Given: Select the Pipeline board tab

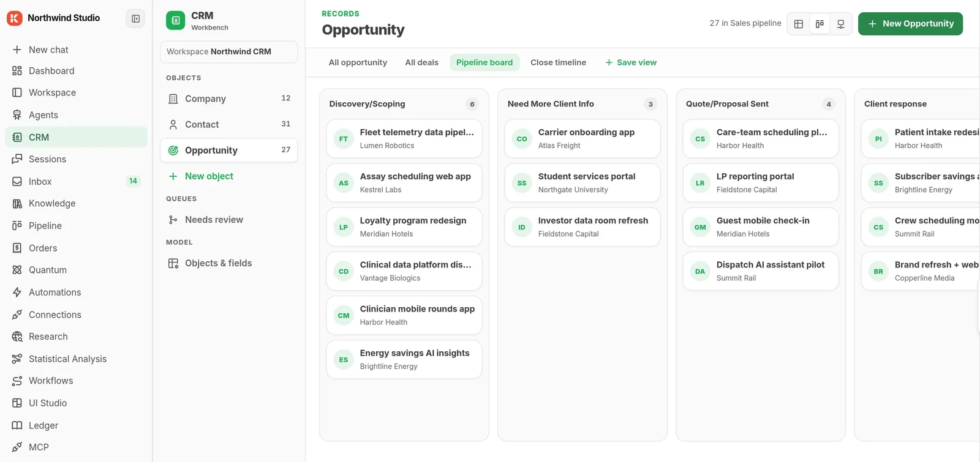Looking at the screenshot, I should pyautogui.click(x=484, y=62).
